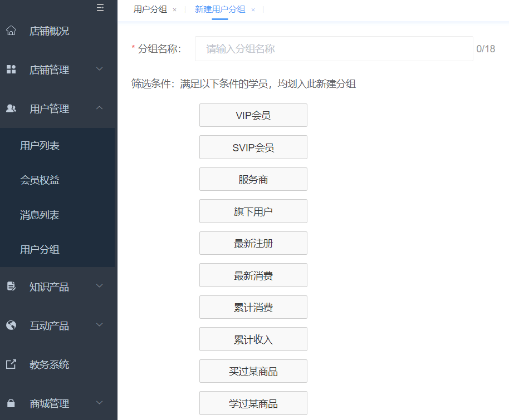Image resolution: width=509 pixels, height=420 pixels.
Task: Open 会员权益 in the sidebar
Action: click(40, 180)
